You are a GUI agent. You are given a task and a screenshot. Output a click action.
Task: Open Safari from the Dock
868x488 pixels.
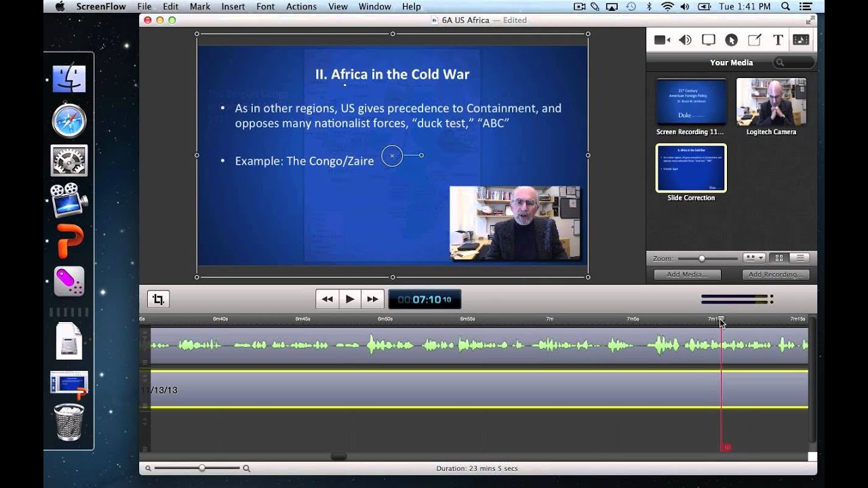[69, 121]
